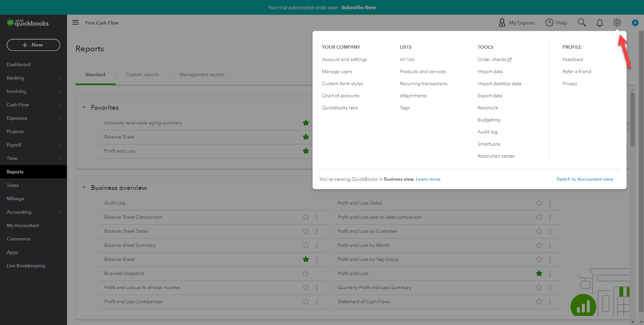The width and height of the screenshot is (644, 325).
Task: Click the external link icon beside Order checks
Action: tap(510, 60)
